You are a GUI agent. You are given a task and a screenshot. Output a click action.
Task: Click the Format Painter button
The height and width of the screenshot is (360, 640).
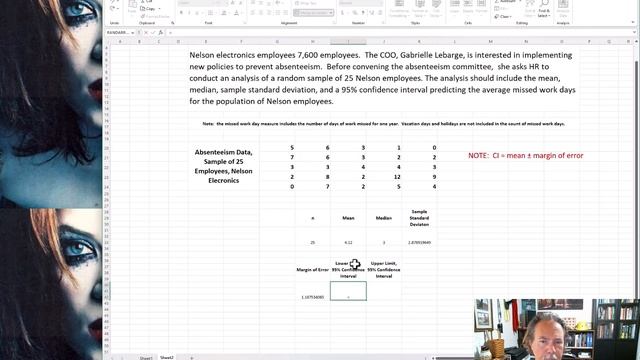click(154, 16)
